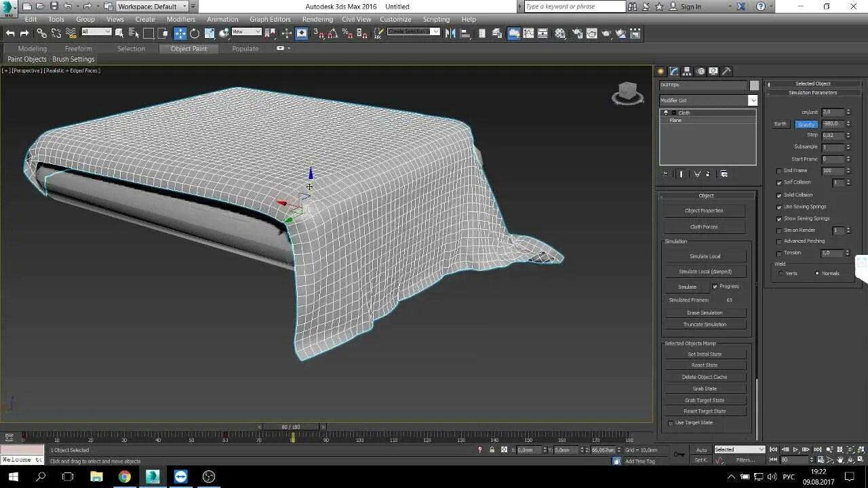Activate Select and Scale tool
868x488 pixels.
210,33
